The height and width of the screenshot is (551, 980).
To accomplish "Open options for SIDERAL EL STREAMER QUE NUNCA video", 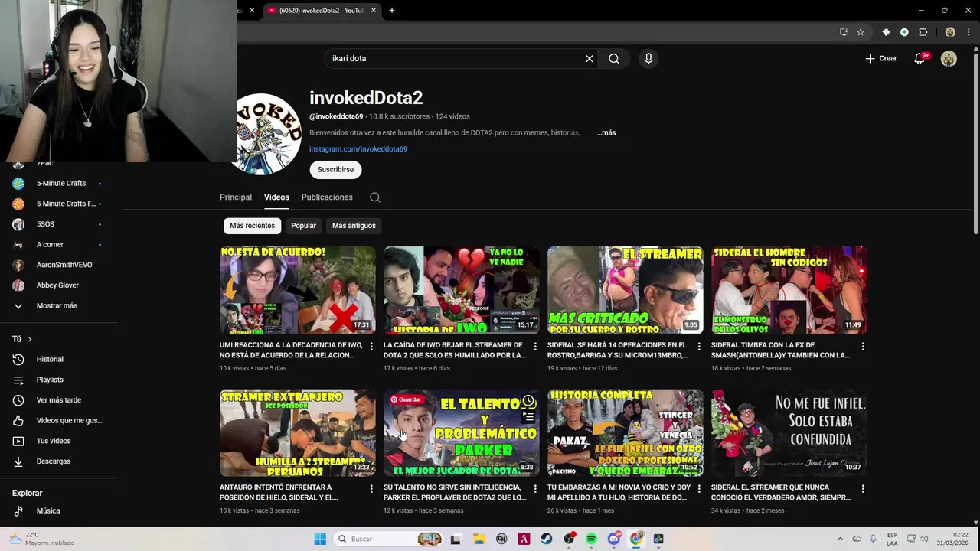I will [863, 489].
